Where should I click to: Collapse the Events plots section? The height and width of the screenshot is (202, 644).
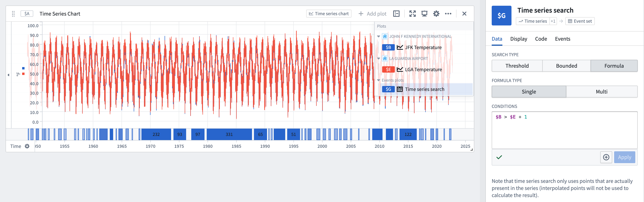(x=379, y=80)
